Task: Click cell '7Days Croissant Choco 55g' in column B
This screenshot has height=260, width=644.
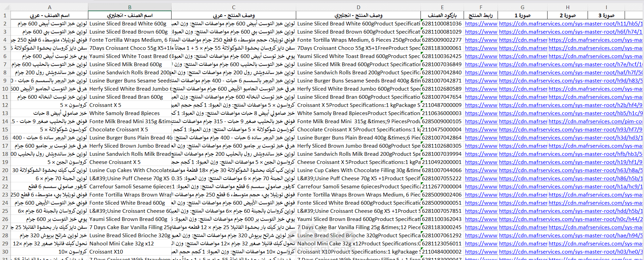Action: tap(130, 48)
